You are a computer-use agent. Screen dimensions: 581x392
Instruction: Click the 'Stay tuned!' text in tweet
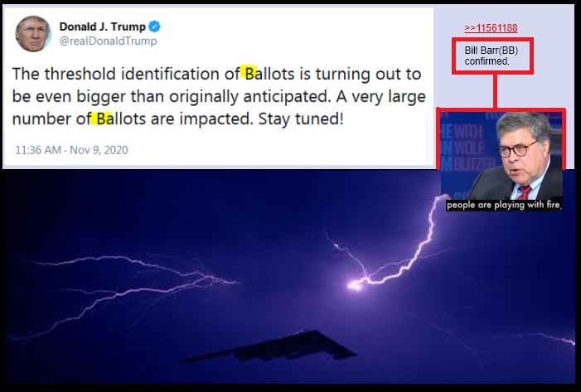point(301,119)
